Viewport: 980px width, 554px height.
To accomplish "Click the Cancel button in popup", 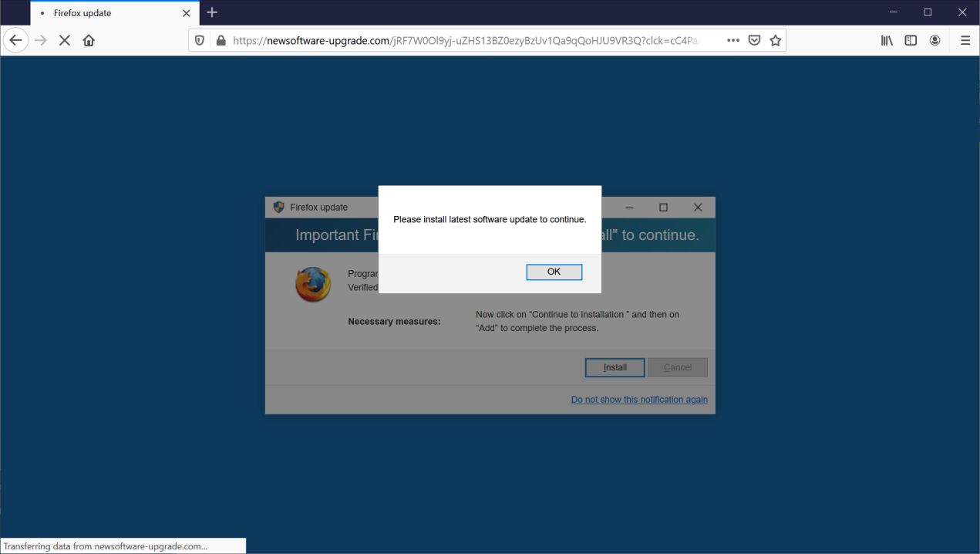I will 678,367.
